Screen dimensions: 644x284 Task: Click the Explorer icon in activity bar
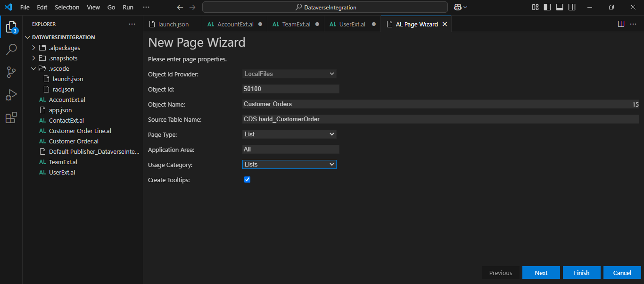(x=11, y=27)
